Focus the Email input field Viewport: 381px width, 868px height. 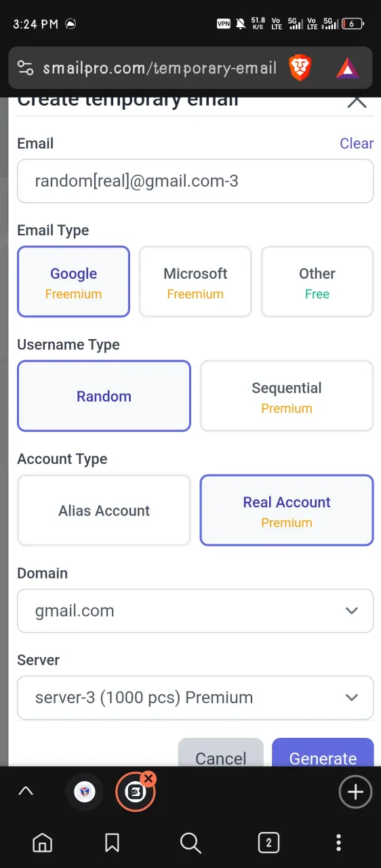195,181
